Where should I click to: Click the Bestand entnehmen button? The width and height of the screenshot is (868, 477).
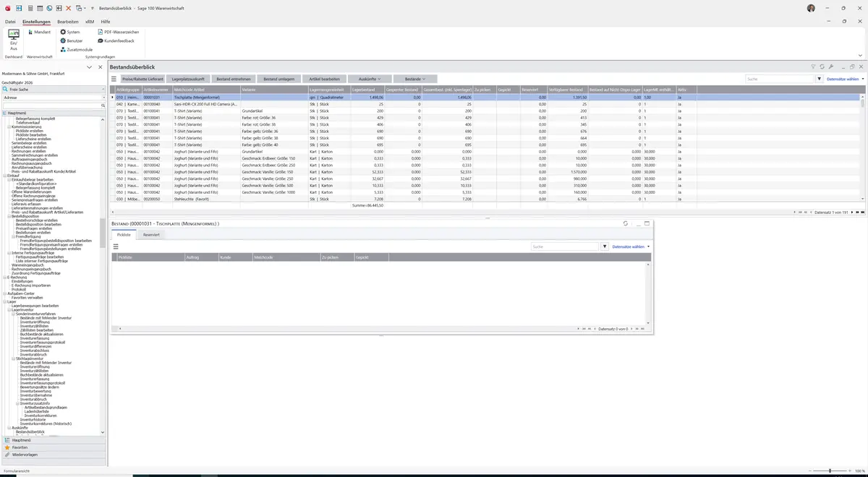click(234, 79)
